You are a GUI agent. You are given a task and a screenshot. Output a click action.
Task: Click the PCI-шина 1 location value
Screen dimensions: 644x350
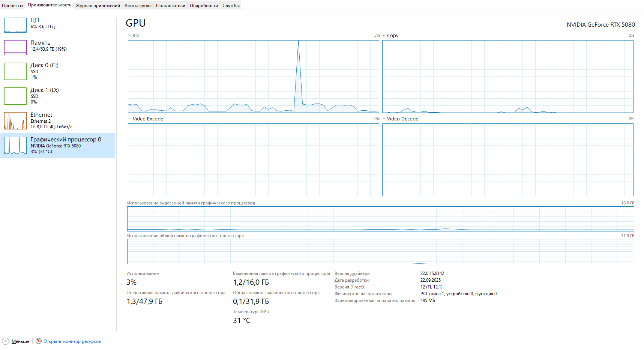tap(458, 294)
